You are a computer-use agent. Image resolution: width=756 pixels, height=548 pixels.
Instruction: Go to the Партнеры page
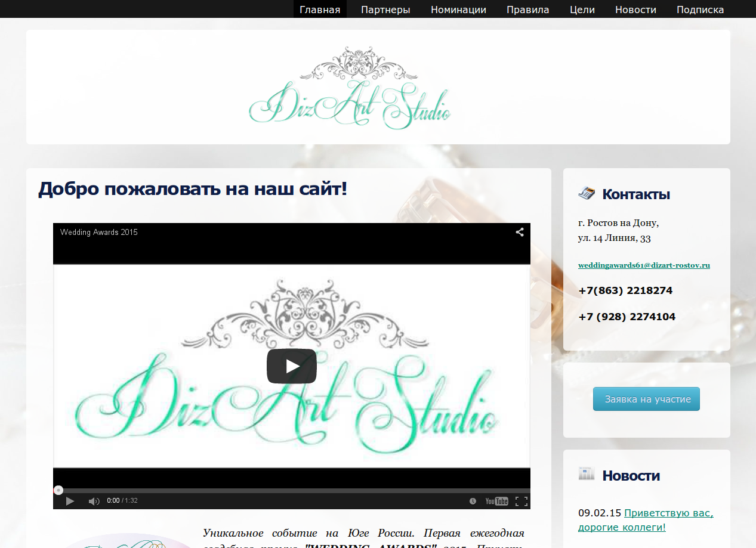pos(385,10)
